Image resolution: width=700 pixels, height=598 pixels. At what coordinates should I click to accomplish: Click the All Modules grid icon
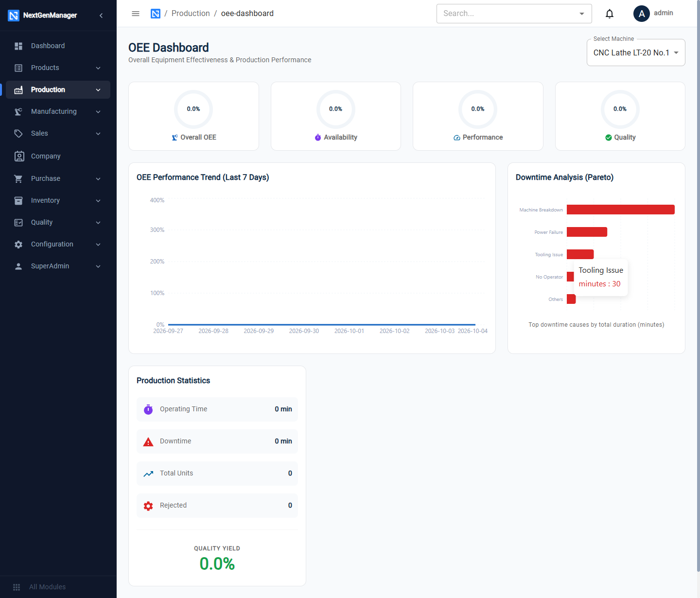point(17,587)
